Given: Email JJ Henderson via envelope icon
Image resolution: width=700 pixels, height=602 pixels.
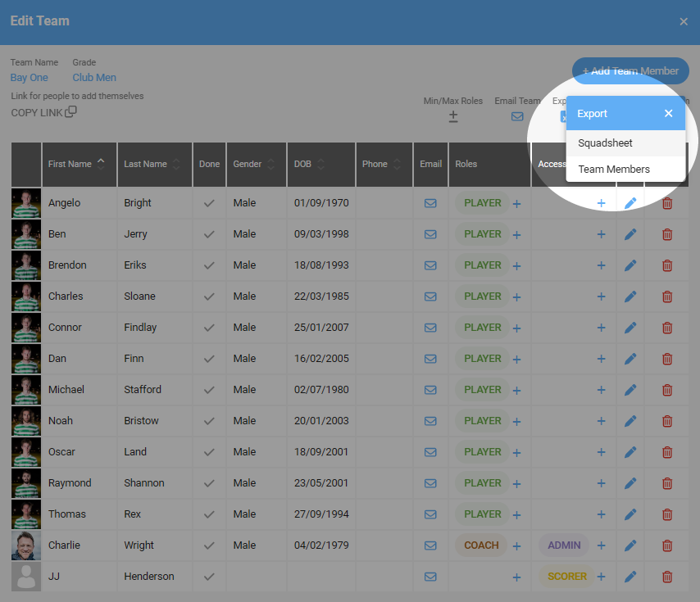Looking at the screenshot, I should (430, 577).
